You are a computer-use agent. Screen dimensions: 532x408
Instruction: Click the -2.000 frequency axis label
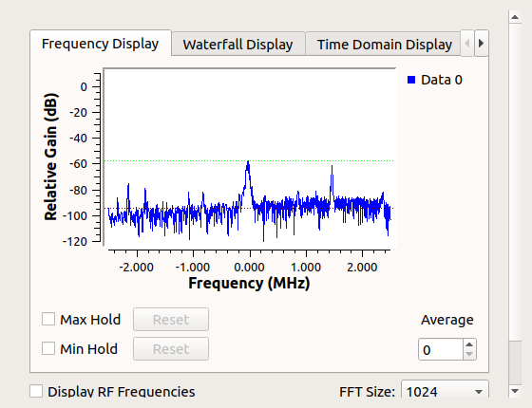137,267
